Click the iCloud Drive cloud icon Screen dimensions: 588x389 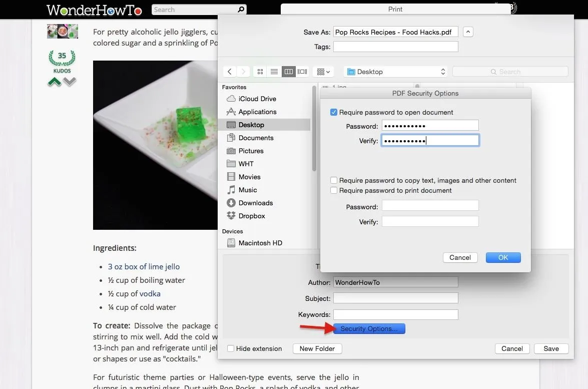coord(231,99)
